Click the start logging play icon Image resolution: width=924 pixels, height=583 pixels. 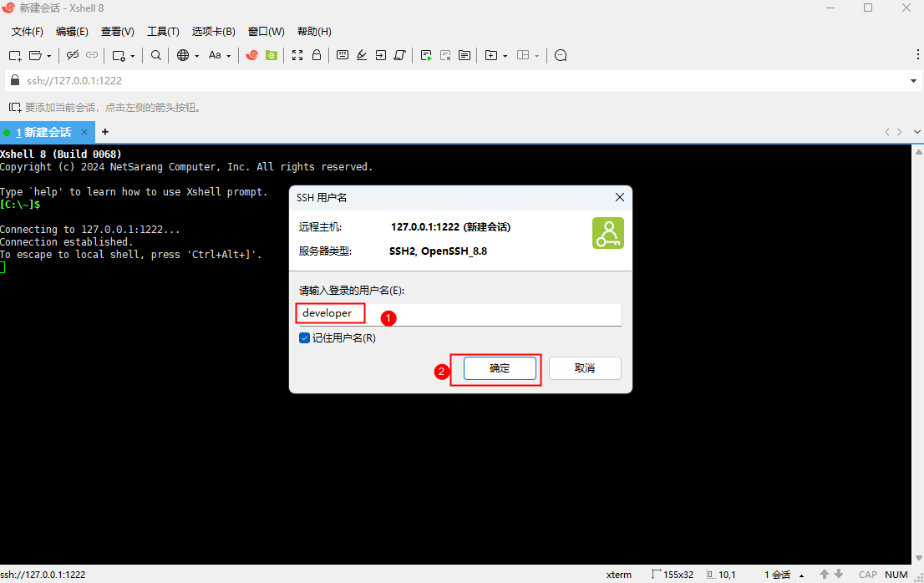click(426, 55)
